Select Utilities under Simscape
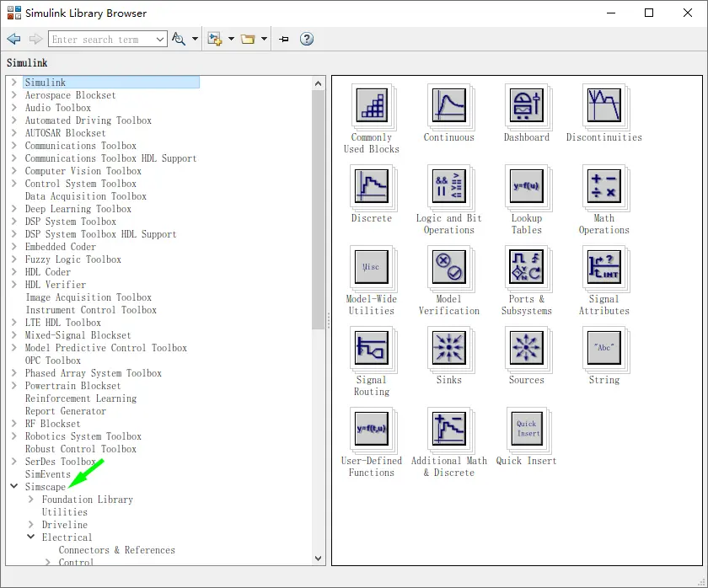Image resolution: width=708 pixels, height=588 pixels. (x=65, y=512)
